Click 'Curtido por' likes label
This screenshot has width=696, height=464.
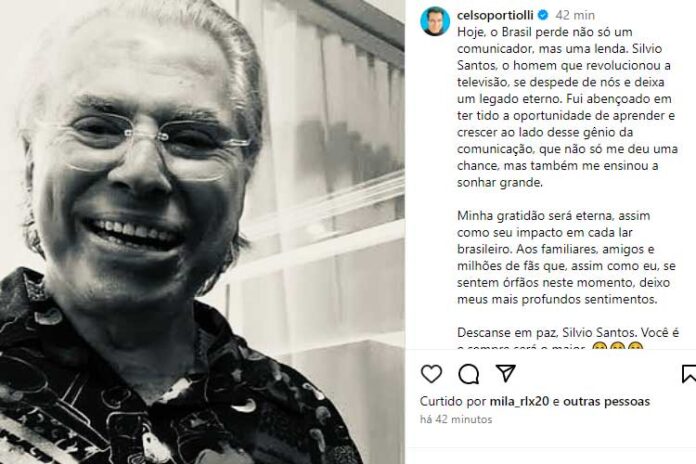[x=453, y=401]
